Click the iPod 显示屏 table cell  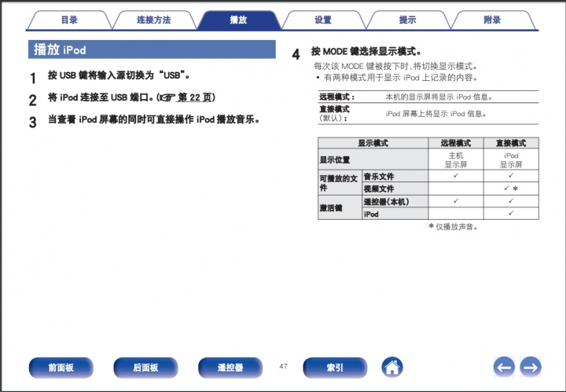click(511, 159)
